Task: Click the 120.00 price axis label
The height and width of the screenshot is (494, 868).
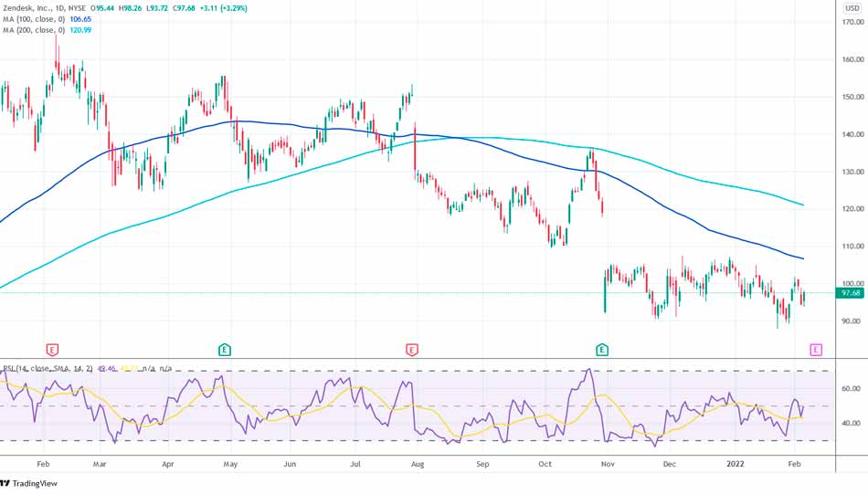Action: (x=852, y=209)
